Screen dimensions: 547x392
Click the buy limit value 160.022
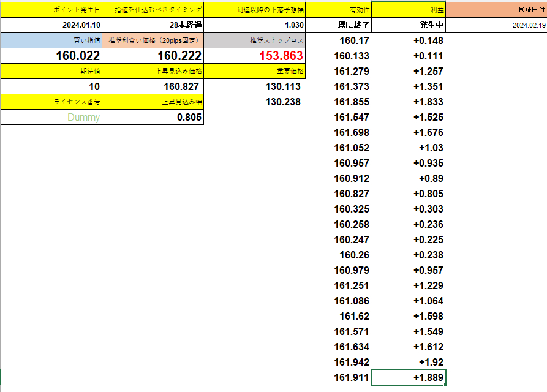point(51,56)
